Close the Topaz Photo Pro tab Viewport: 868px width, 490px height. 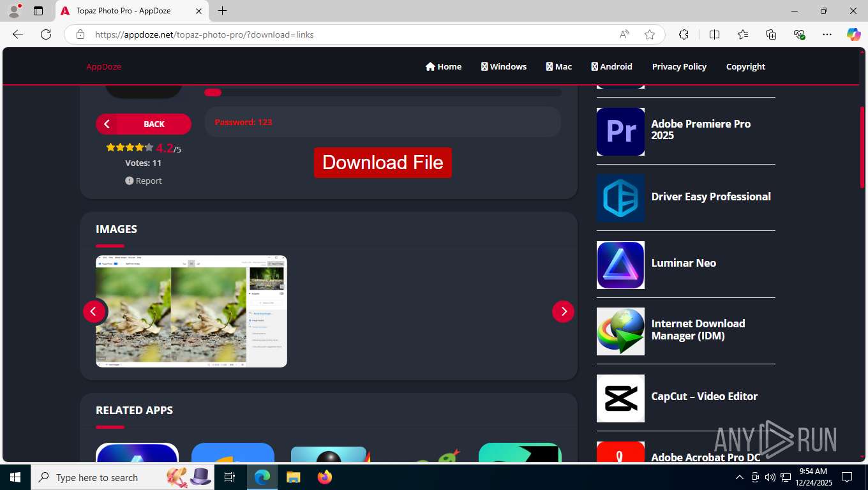(198, 11)
